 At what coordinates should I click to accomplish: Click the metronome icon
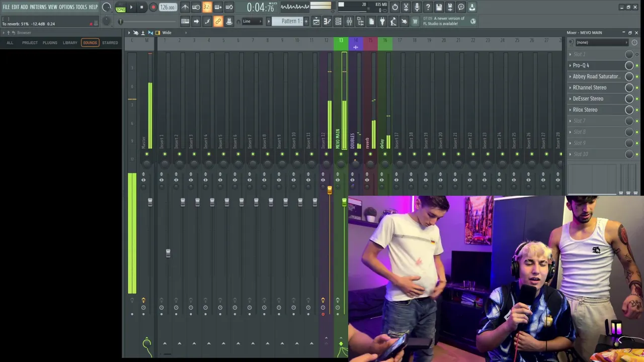pyautogui.click(x=185, y=7)
